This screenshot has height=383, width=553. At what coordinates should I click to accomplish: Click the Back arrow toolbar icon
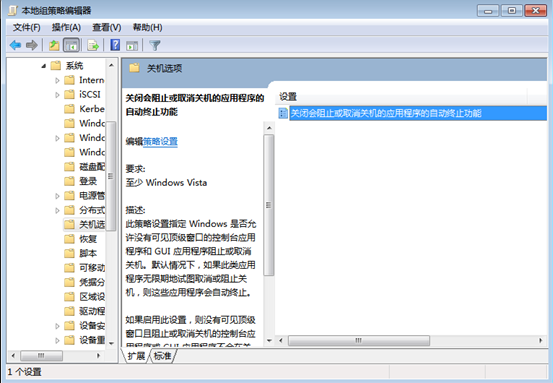point(16,45)
